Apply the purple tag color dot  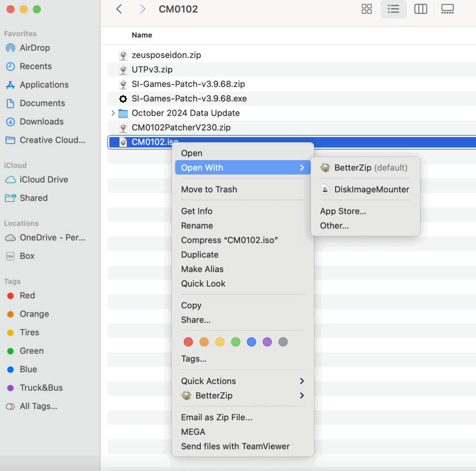click(x=267, y=342)
